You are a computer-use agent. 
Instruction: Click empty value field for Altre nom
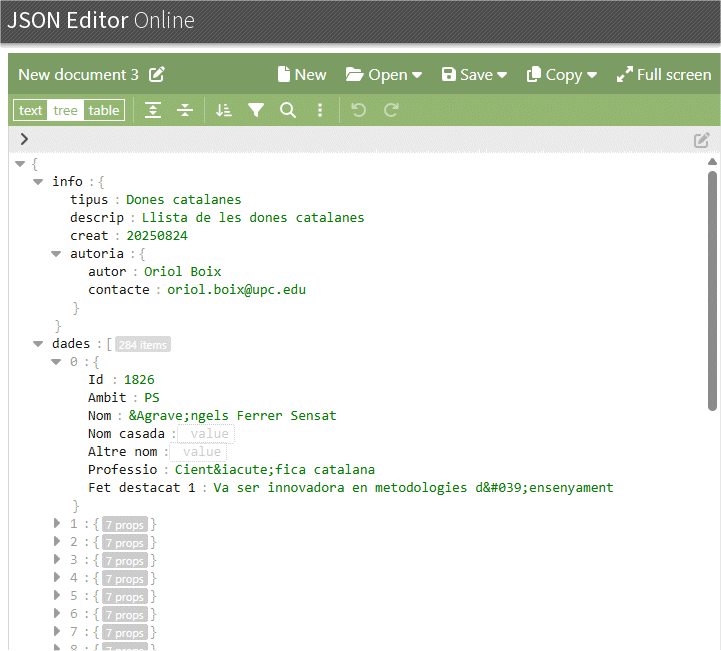coord(198,452)
